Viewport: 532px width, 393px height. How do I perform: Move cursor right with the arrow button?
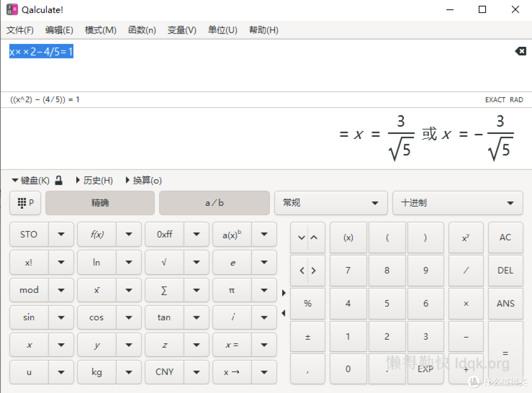pos(314,270)
